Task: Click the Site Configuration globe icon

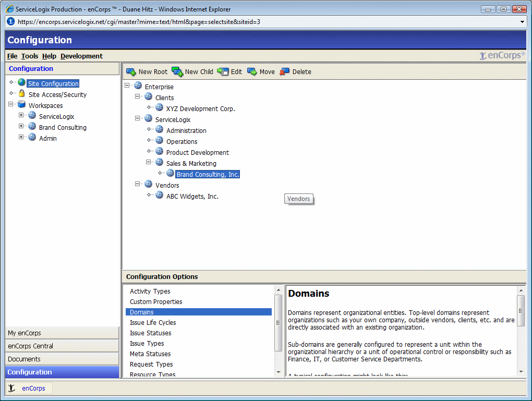Action: [22, 82]
